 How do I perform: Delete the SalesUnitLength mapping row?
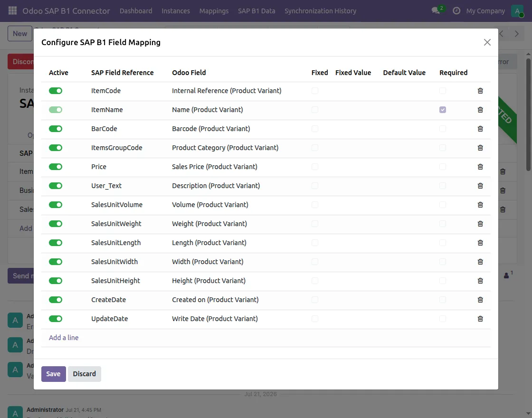pyautogui.click(x=480, y=243)
